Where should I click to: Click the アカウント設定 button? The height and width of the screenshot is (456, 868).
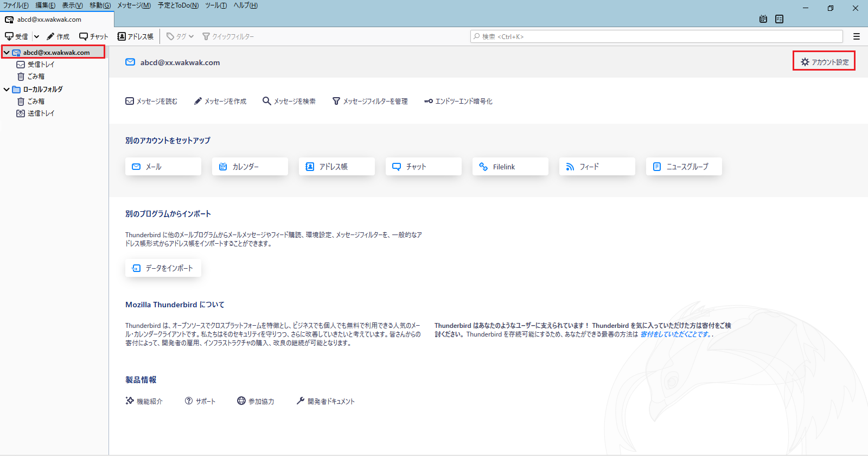coord(825,62)
